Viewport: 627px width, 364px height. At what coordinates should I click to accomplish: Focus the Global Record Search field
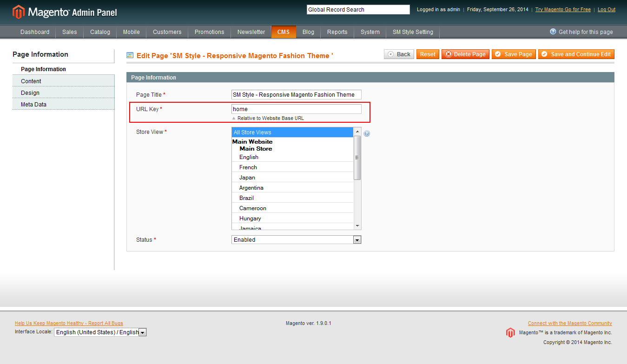(x=358, y=9)
